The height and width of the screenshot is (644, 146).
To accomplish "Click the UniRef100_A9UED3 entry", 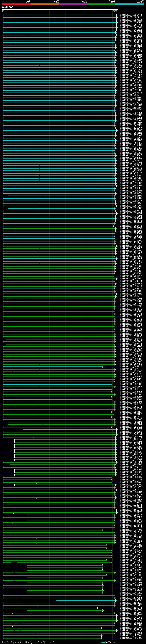I will (x=131, y=464).
